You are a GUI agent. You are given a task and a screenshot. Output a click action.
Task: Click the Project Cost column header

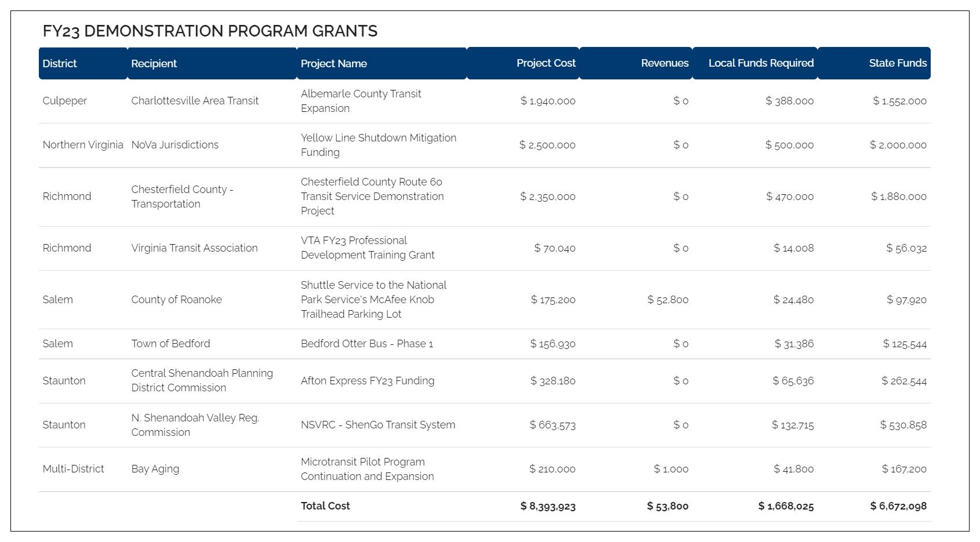(x=523, y=63)
